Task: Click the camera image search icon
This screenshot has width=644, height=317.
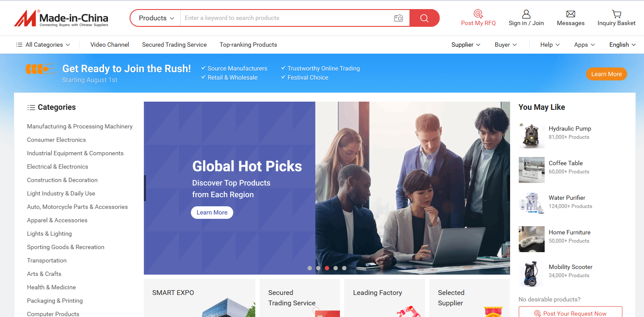Action: pyautogui.click(x=398, y=18)
